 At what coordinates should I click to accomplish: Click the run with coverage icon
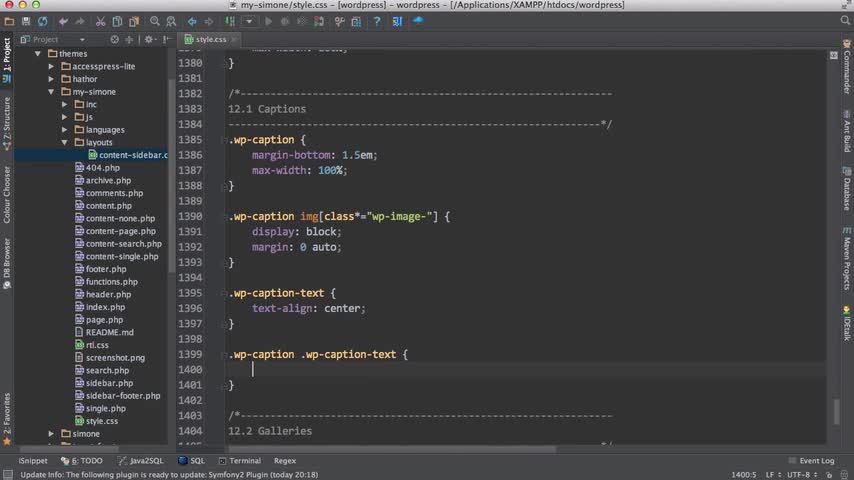pos(302,21)
